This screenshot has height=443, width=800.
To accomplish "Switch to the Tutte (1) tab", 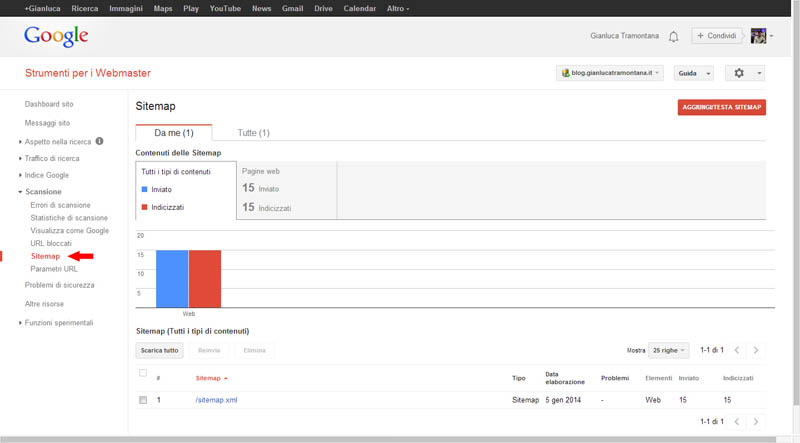I will tap(253, 133).
